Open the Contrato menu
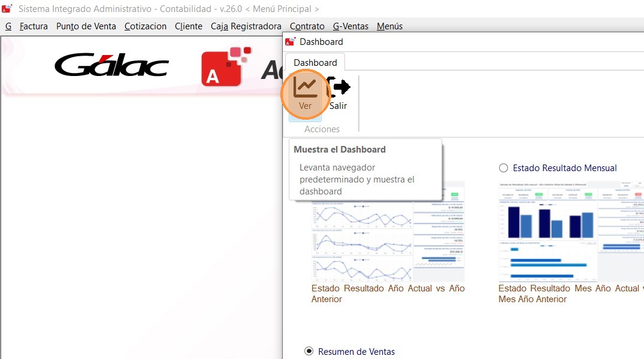 (307, 26)
